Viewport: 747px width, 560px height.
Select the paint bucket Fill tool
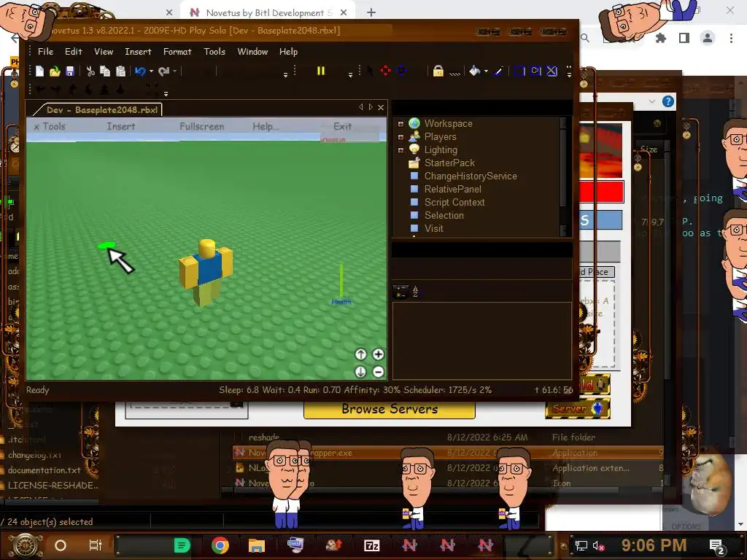tap(474, 71)
